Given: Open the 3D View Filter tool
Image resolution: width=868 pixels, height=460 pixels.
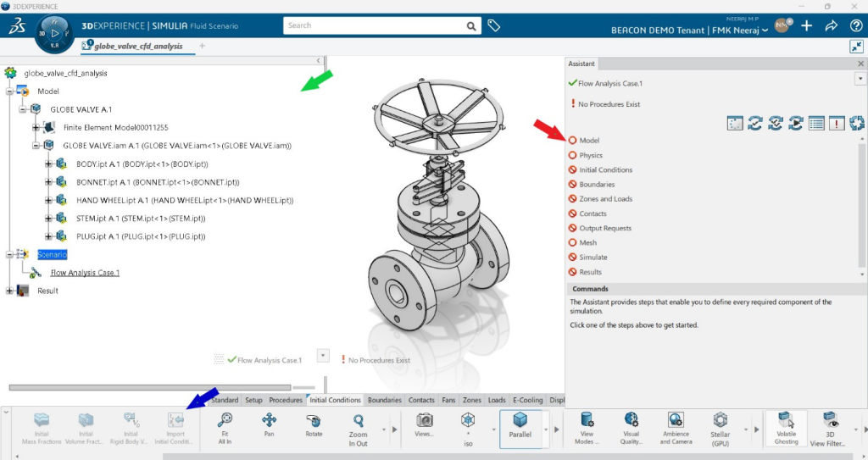Looking at the screenshot, I should coord(827,430).
